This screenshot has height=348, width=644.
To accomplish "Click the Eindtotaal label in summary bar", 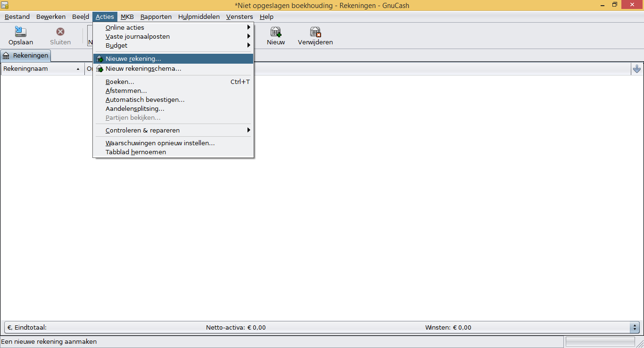I will pyautogui.click(x=27, y=328).
